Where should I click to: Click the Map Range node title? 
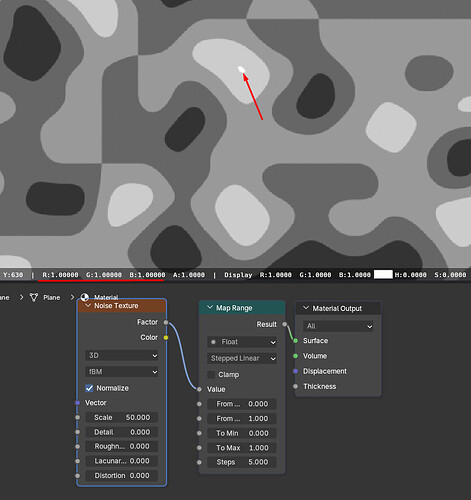coord(234,308)
